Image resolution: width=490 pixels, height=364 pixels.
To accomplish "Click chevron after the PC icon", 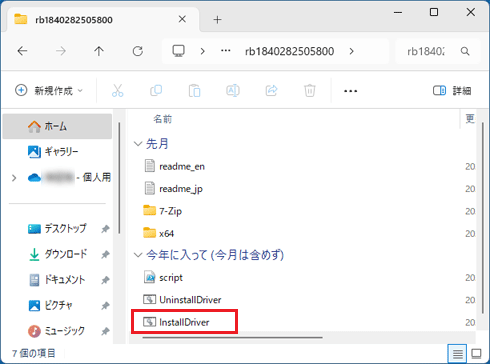I will [203, 51].
